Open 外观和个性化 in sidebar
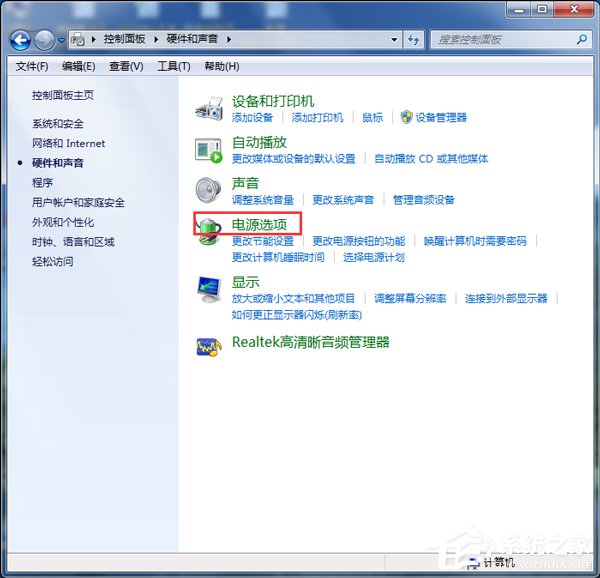 tap(63, 222)
